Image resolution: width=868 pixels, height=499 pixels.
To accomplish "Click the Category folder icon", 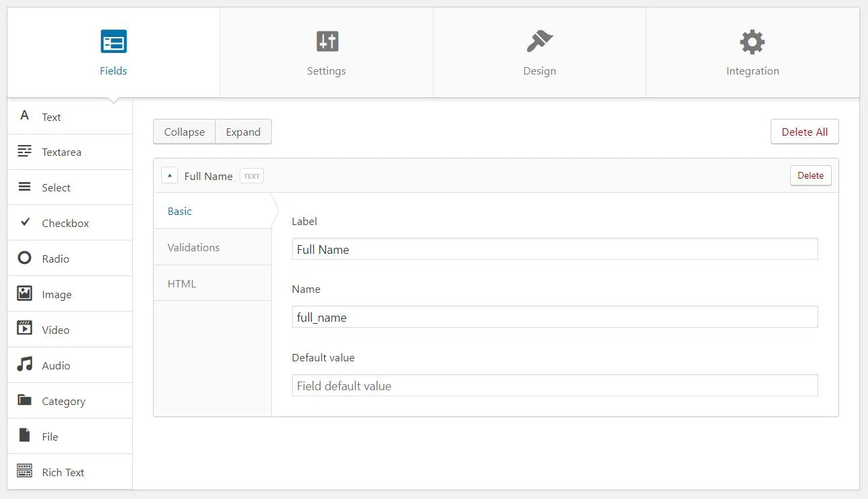I will [25, 400].
